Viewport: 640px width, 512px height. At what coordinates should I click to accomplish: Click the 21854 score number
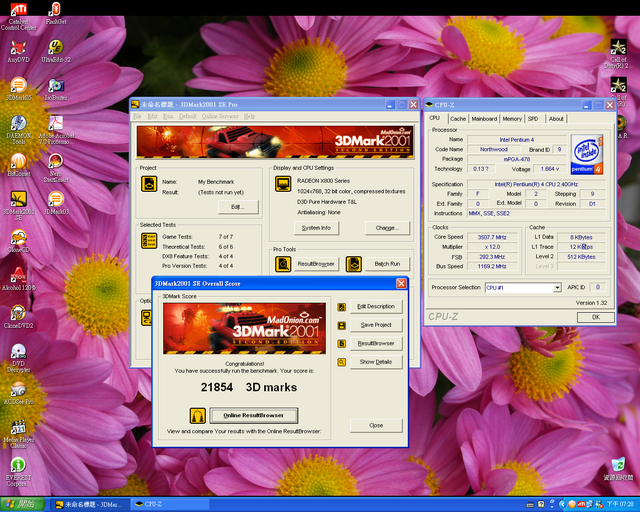(217, 387)
